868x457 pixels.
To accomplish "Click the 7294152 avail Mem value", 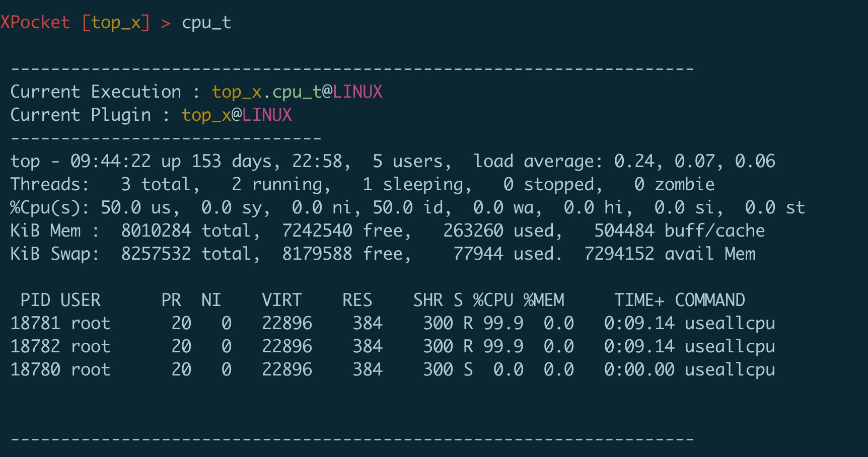I will 670,254.
